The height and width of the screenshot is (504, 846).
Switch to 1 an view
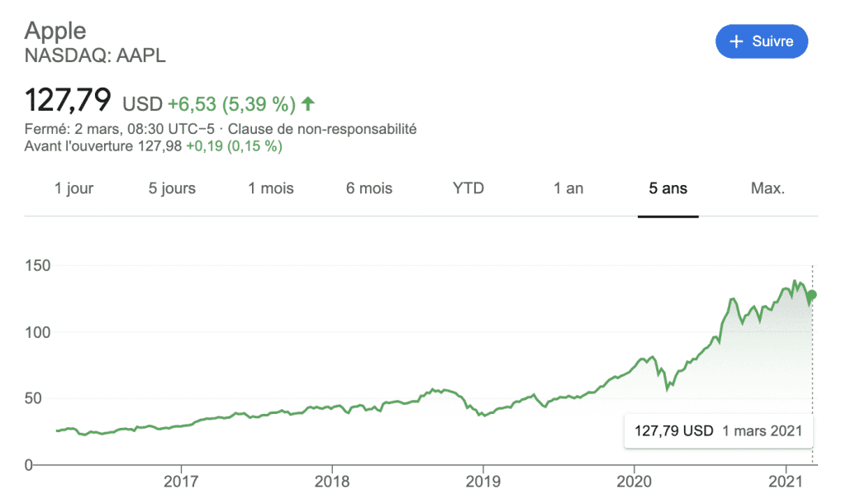click(568, 188)
